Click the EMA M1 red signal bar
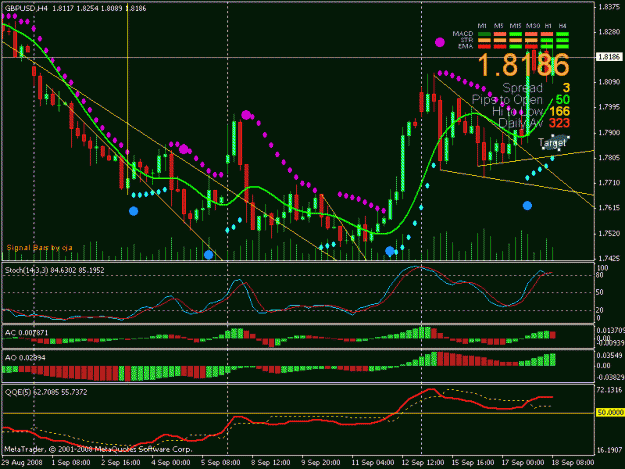The image size is (625, 469). tap(484, 47)
